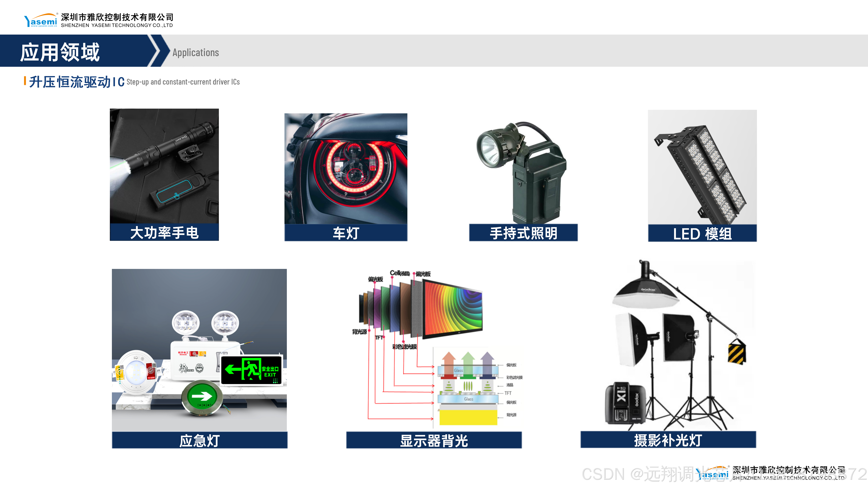868x488 pixels.
Task: Click the 车灯 caption bar
Action: click(x=346, y=233)
